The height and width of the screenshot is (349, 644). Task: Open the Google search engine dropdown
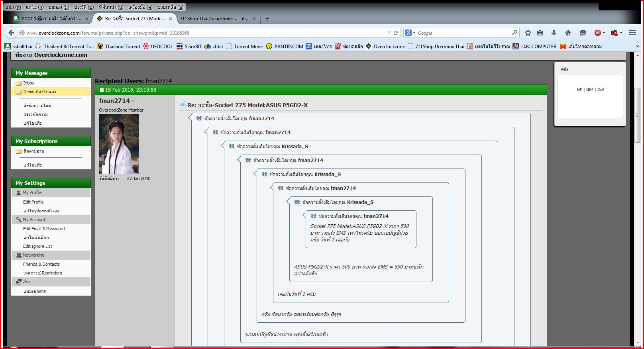[410, 33]
